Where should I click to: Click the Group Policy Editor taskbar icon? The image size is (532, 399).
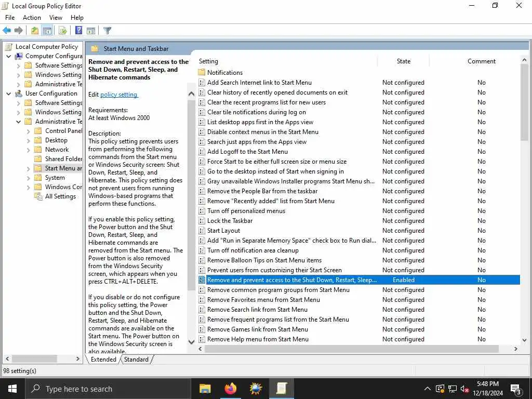coord(281,389)
